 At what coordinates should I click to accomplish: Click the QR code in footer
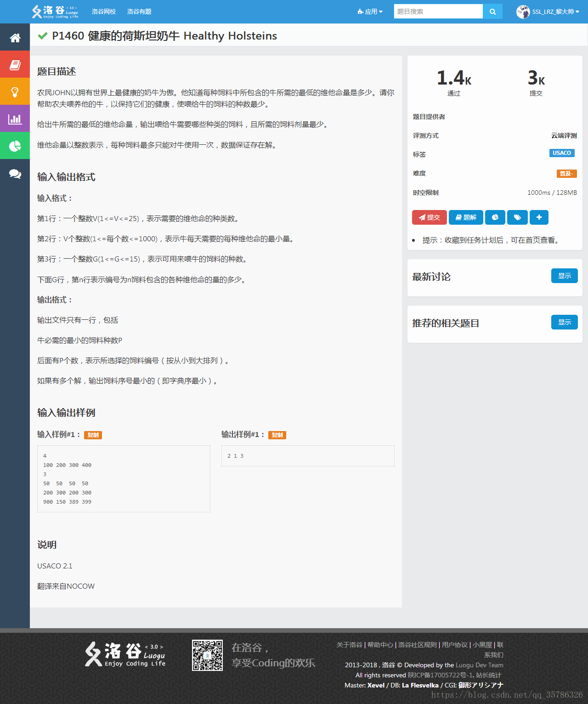(207, 655)
